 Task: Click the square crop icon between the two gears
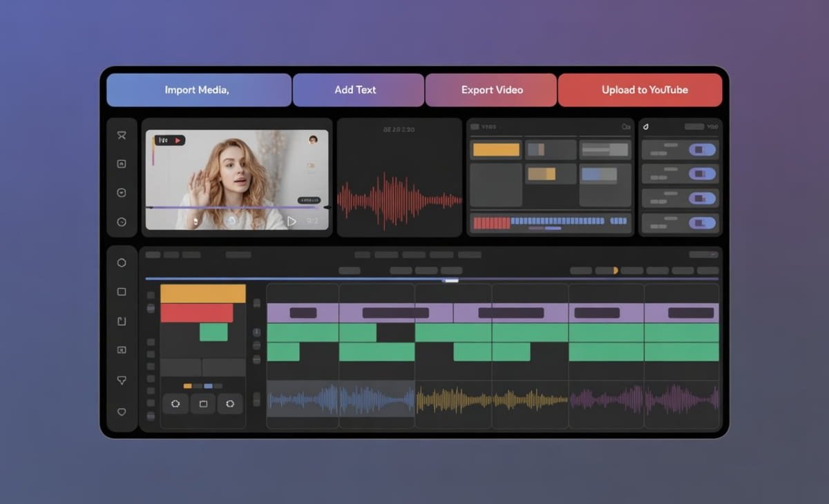tap(202, 404)
